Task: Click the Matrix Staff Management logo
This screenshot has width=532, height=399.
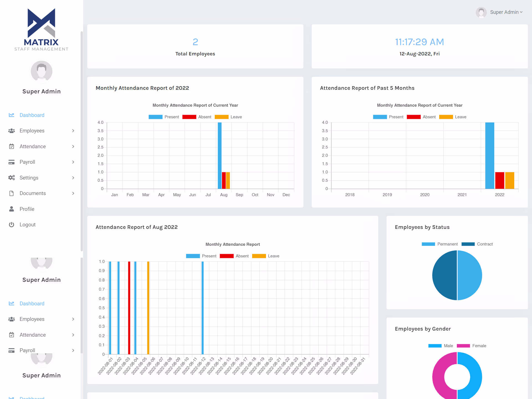Action: pyautogui.click(x=41, y=30)
